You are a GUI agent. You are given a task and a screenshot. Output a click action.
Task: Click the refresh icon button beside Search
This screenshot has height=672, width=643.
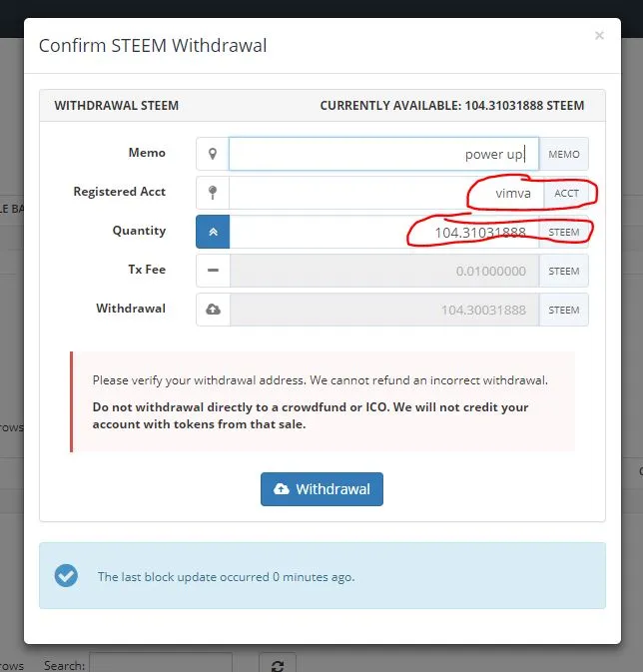pos(277,665)
